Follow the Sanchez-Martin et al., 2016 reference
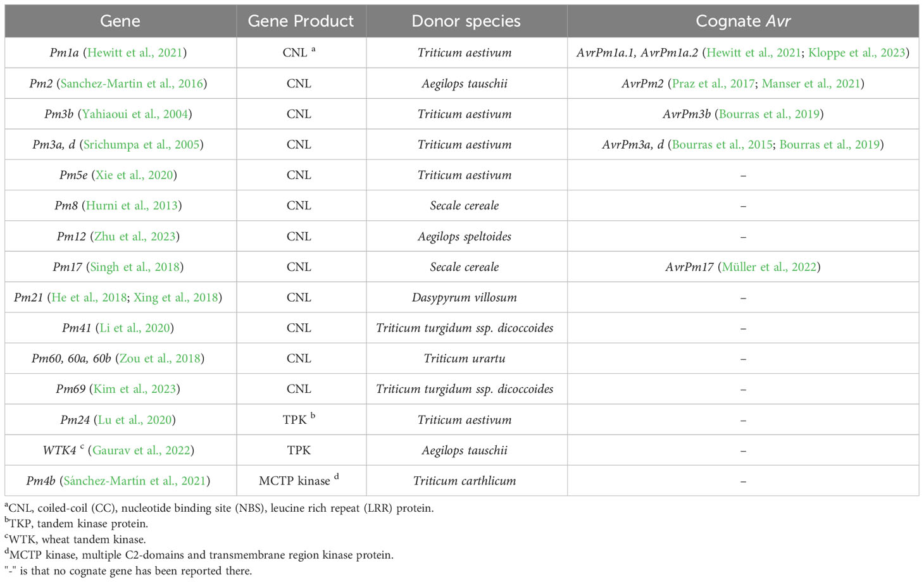 [x=132, y=84]
